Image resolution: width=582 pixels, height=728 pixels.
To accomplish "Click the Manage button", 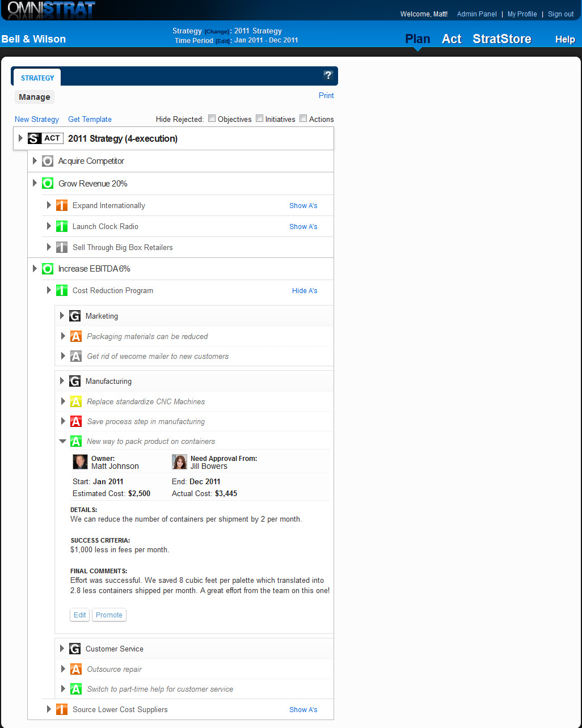I will [x=35, y=97].
